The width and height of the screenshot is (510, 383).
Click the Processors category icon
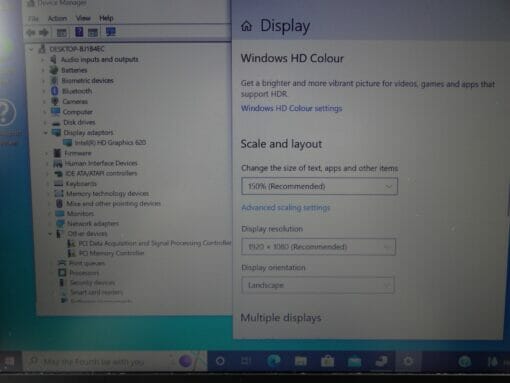pyautogui.click(x=62, y=273)
